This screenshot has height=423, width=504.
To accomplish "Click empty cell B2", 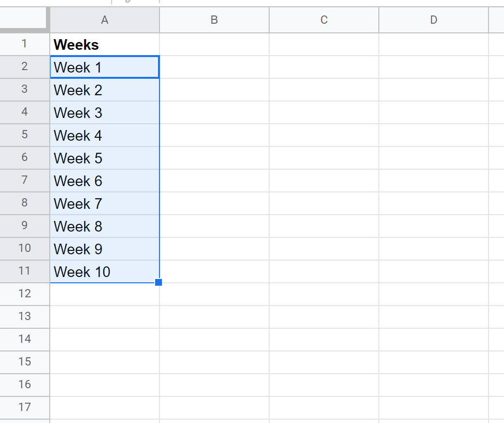I will pyautogui.click(x=215, y=67).
